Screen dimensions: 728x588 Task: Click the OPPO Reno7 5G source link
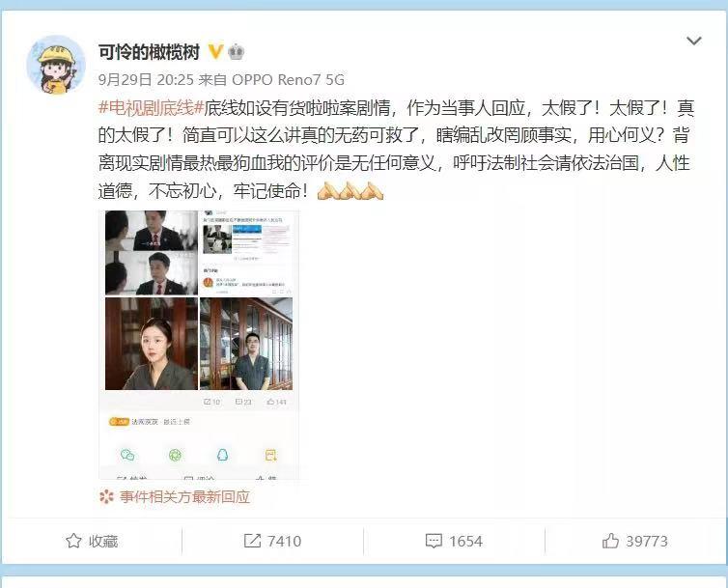point(288,80)
